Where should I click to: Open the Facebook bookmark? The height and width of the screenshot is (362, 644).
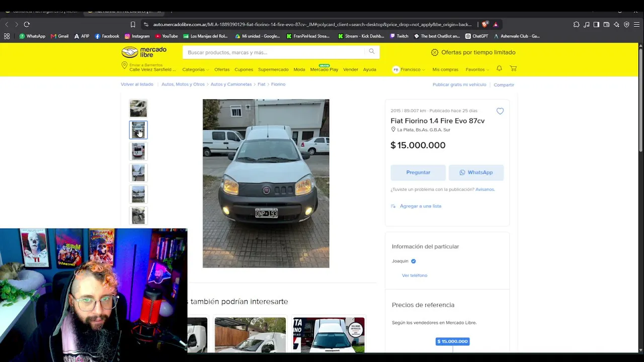tap(107, 36)
